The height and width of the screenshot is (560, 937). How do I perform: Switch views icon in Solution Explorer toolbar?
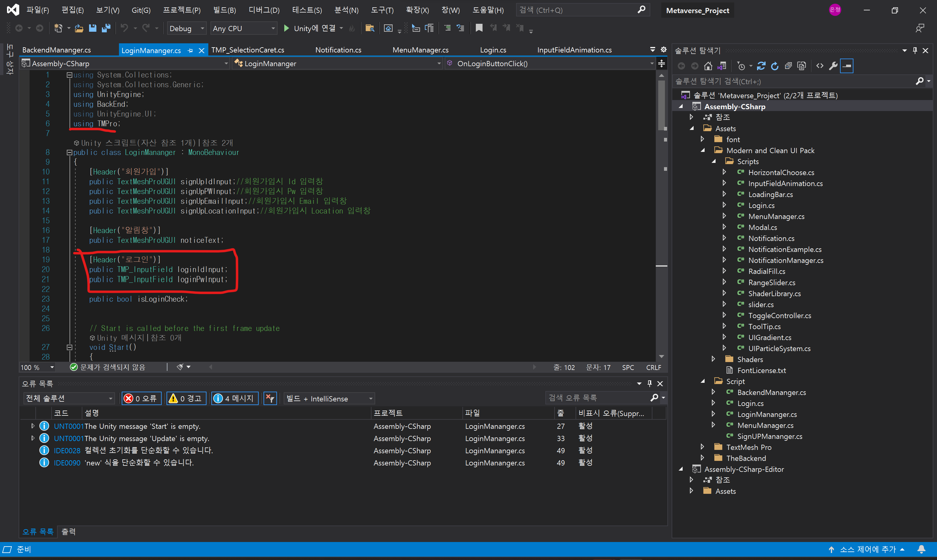coord(722,66)
